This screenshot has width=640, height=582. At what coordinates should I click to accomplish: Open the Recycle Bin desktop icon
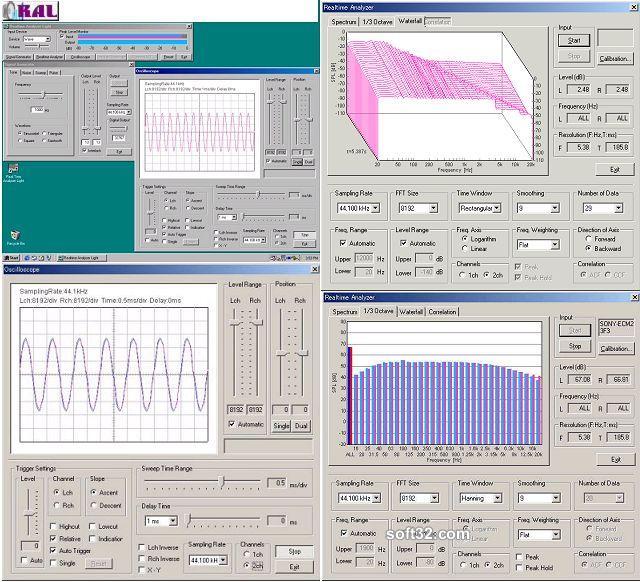pos(16,238)
